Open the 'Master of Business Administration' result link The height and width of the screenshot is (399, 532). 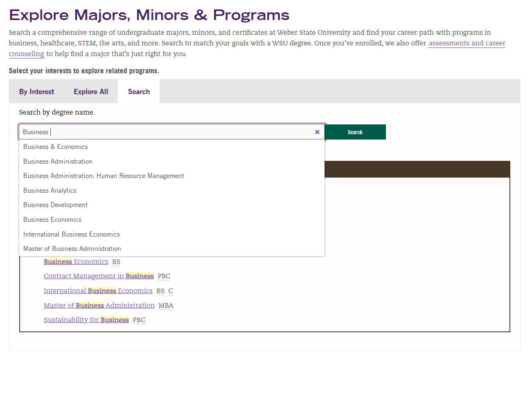[x=99, y=306]
